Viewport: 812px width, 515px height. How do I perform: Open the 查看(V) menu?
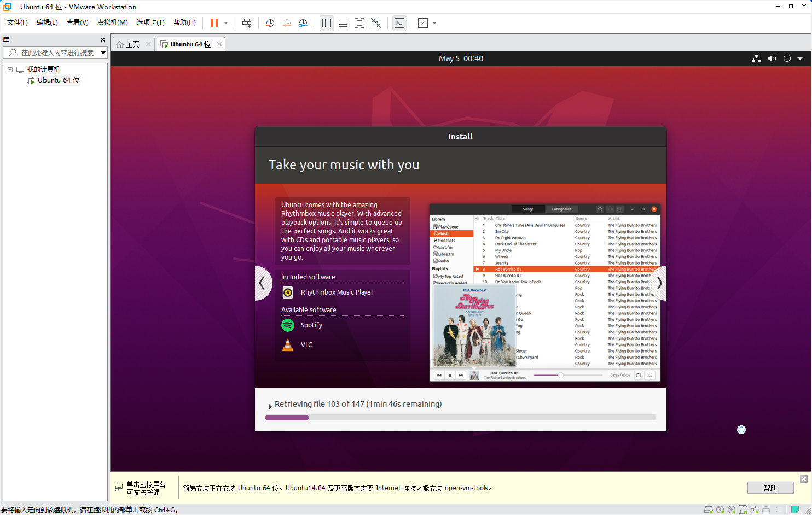77,22
